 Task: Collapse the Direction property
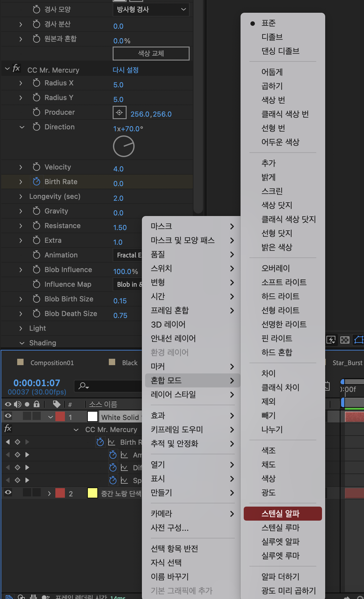(22, 127)
